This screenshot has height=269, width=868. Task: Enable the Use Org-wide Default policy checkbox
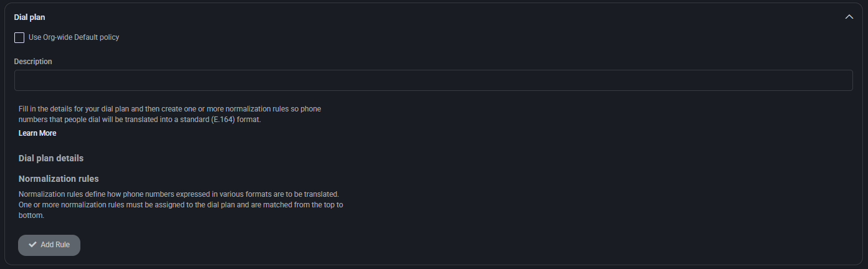click(19, 37)
